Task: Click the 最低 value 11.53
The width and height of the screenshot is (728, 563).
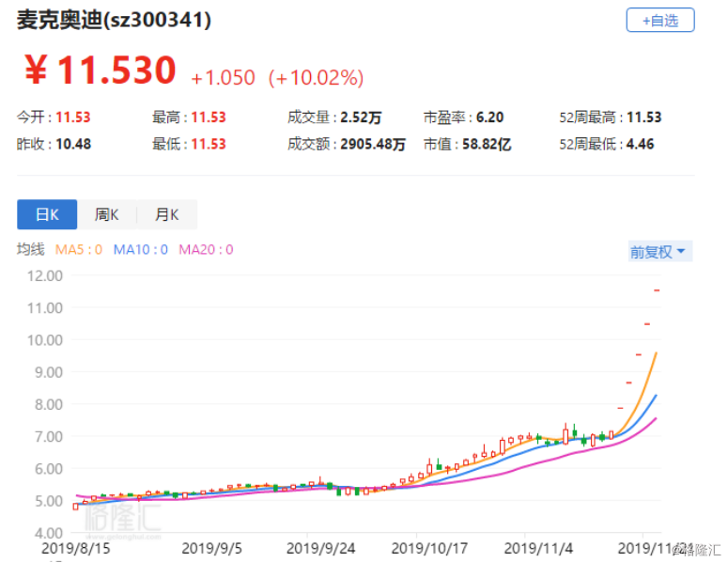Action: pos(209,144)
